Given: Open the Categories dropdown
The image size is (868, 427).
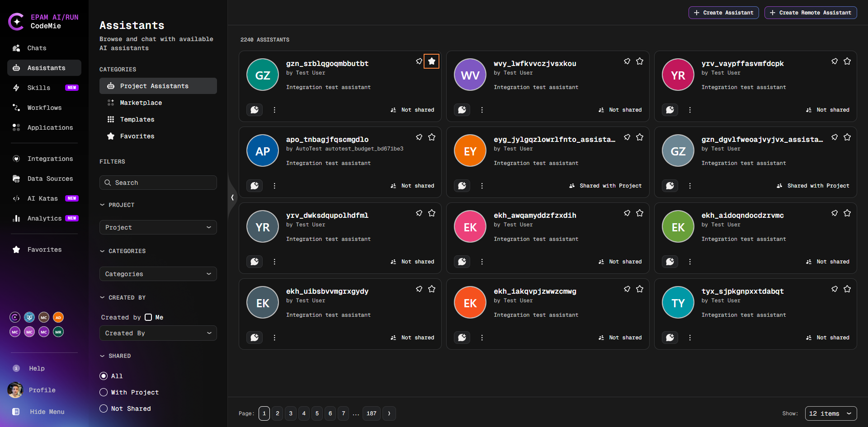Looking at the screenshot, I should click(x=158, y=274).
